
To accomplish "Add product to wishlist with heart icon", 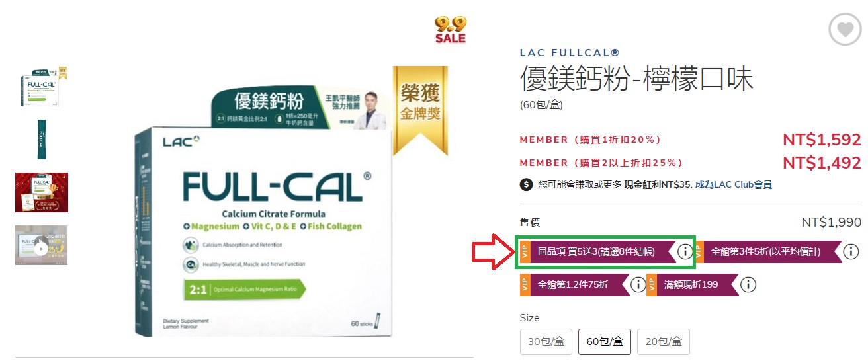I will tap(845, 30).
